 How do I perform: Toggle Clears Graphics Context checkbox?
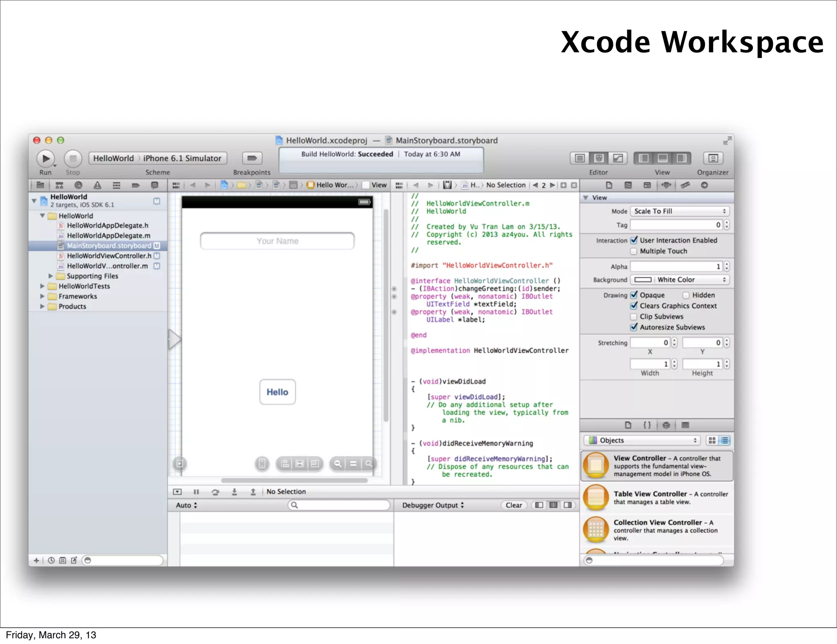click(634, 306)
